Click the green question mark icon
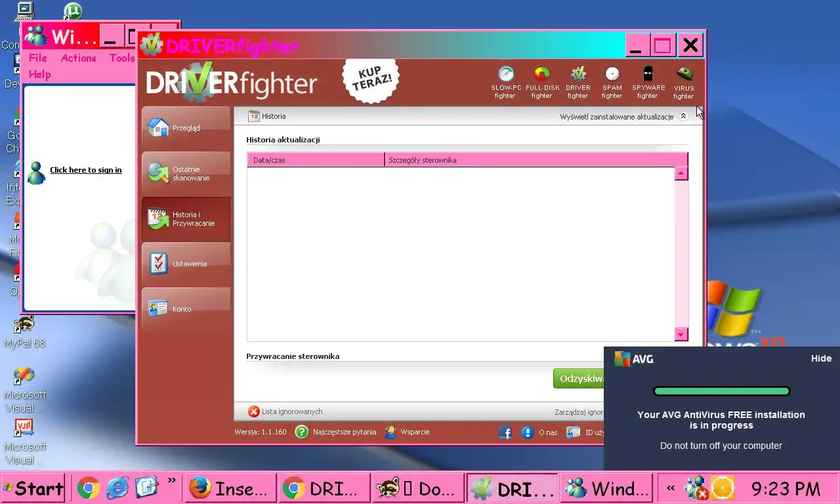Viewport: 840px width, 504px height. 301,432
